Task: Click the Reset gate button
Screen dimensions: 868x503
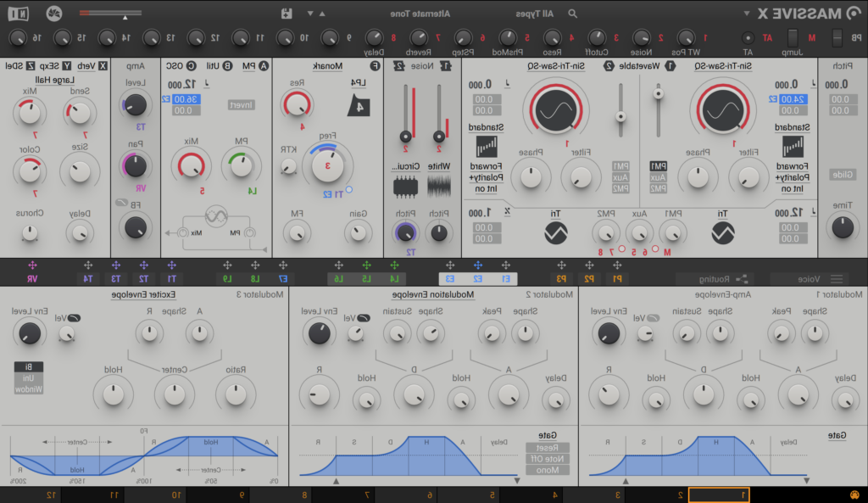Action: 547,448
